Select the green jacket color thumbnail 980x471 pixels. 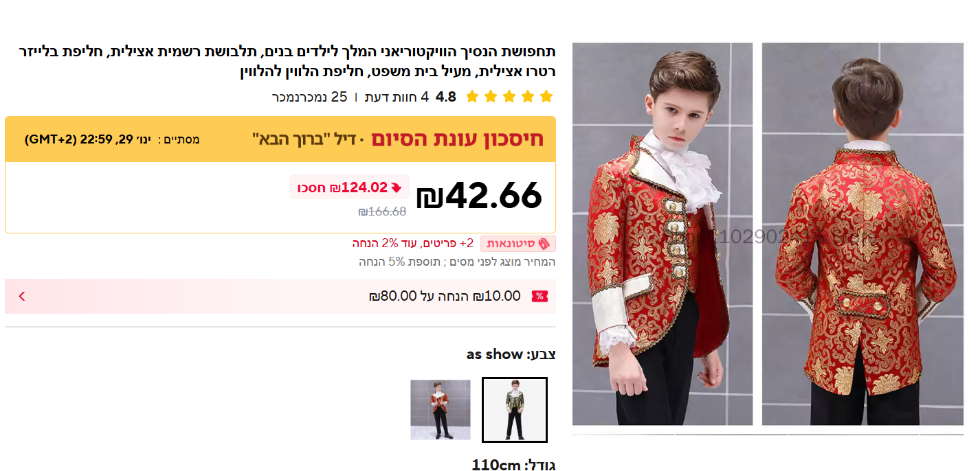515,410
